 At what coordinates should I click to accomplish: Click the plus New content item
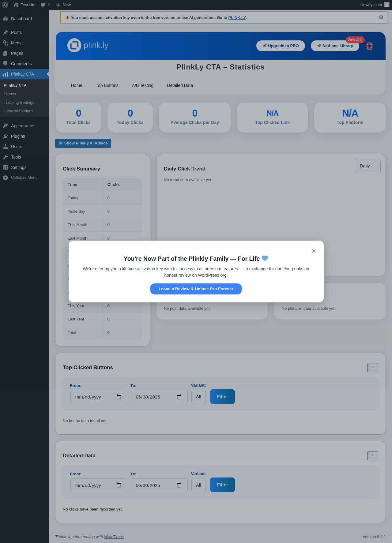click(x=63, y=5)
